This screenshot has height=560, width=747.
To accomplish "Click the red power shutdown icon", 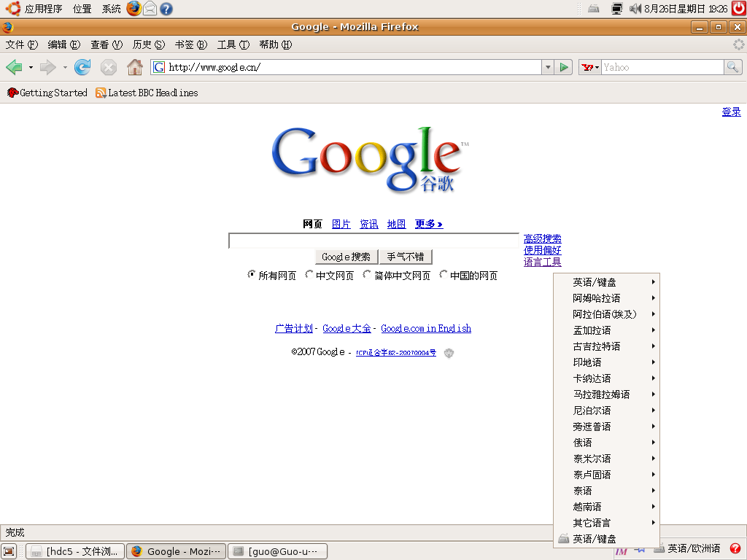I will [739, 8].
